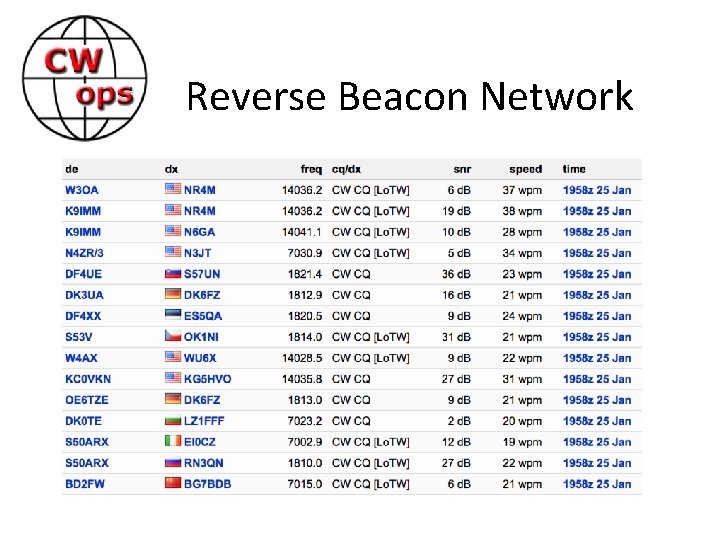Open spotter W3OA link
Screen dimensions: 720x540
[x=82, y=190]
